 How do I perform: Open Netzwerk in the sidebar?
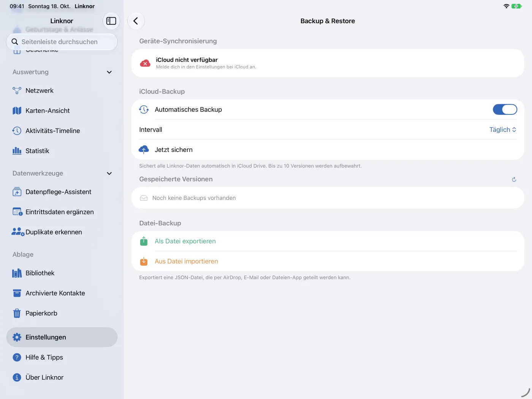[x=62, y=90]
